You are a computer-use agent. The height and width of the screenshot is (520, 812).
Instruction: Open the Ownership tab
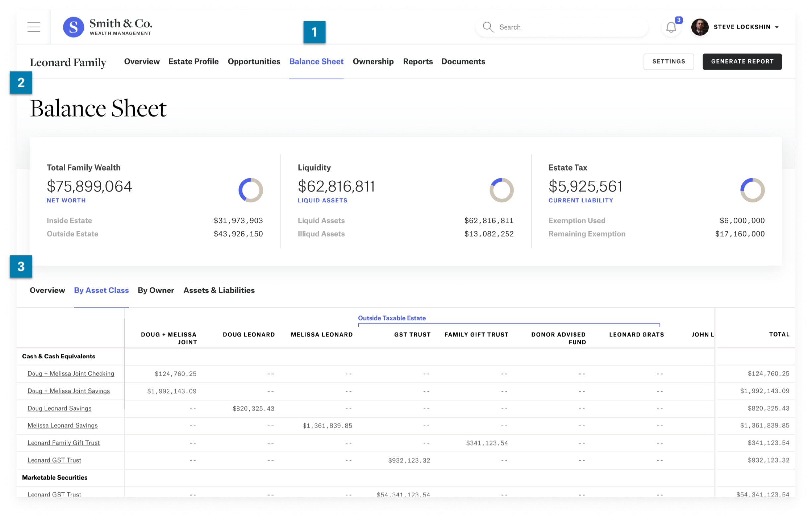373,61
